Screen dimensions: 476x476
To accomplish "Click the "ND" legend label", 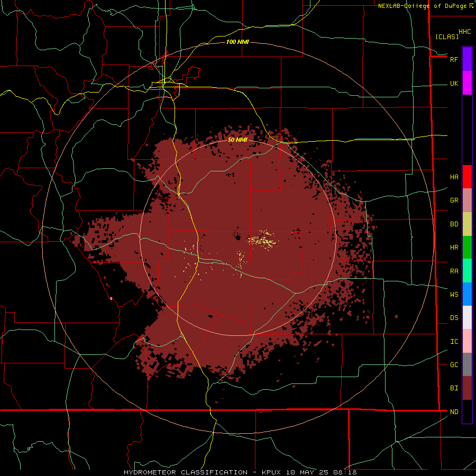I will point(454,412).
